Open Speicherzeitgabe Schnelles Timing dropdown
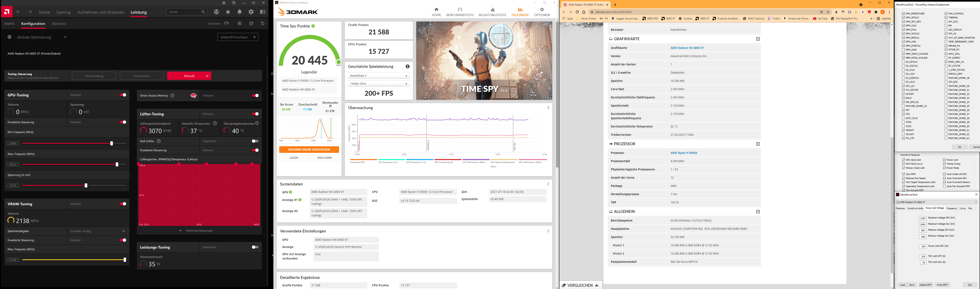The image size is (980, 289). [x=98, y=231]
